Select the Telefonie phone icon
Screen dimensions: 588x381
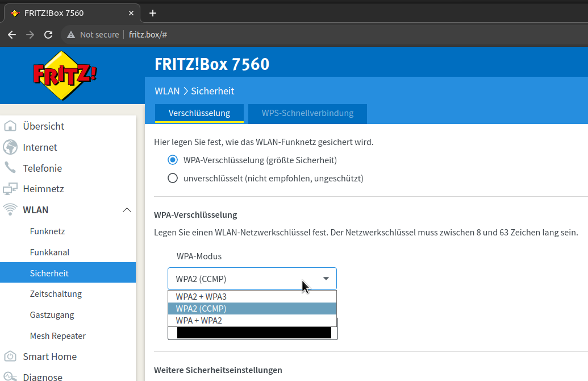pos(11,168)
